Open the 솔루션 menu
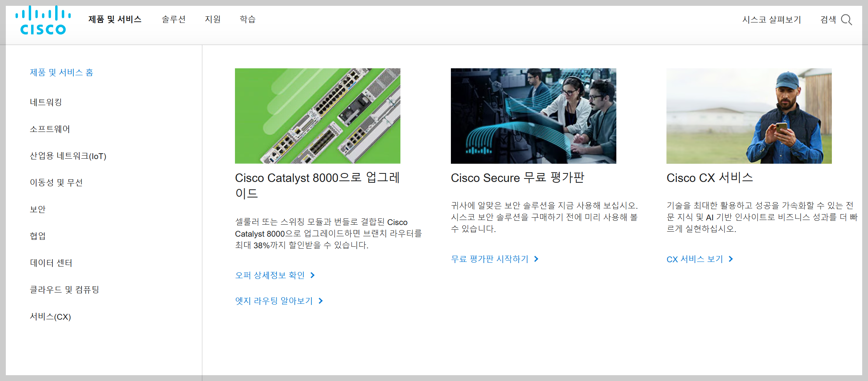Image resolution: width=868 pixels, height=381 pixels. [174, 19]
